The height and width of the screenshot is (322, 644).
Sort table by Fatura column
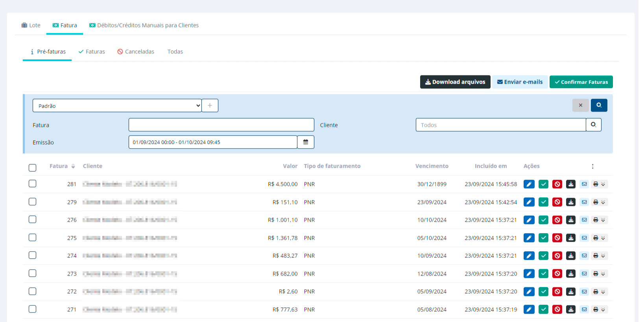click(x=62, y=166)
